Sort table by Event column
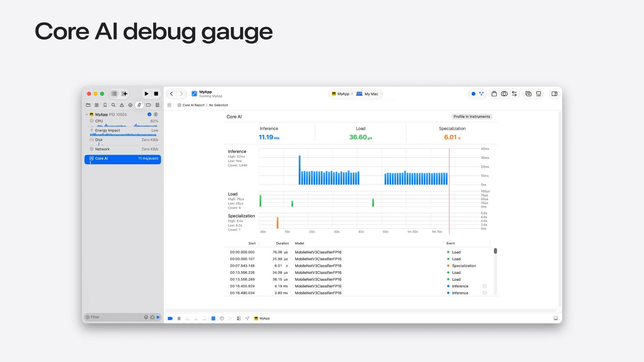The image size is (644, 362). click(x=450, y=243)
